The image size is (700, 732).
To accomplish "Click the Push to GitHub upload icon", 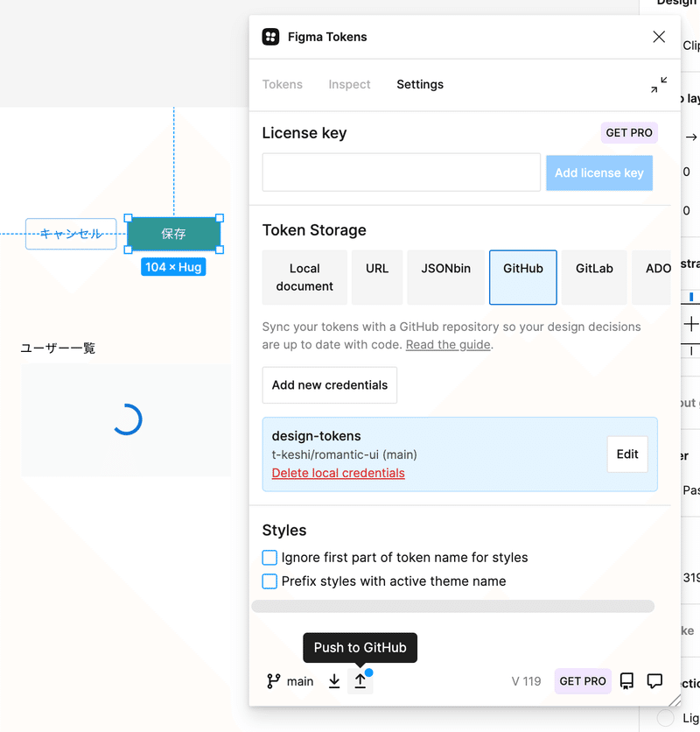I will click(360, 681).
